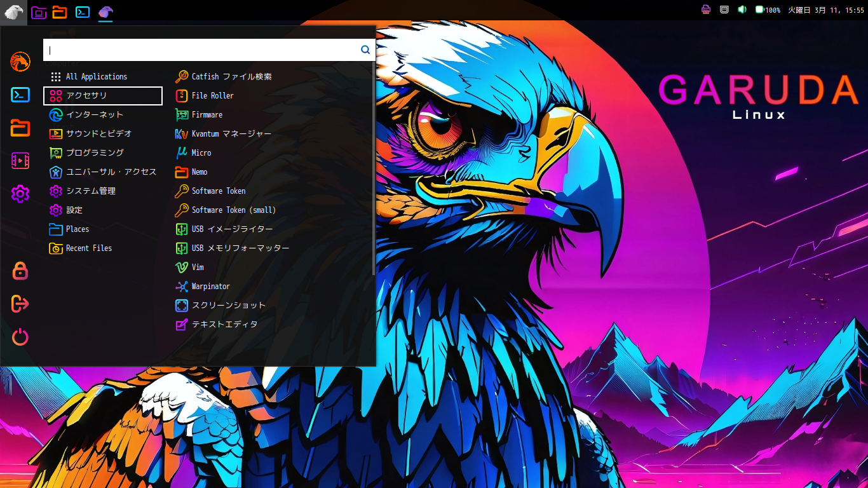
Task: Lock the screen using the padlock icon
Action: point(20,271)
